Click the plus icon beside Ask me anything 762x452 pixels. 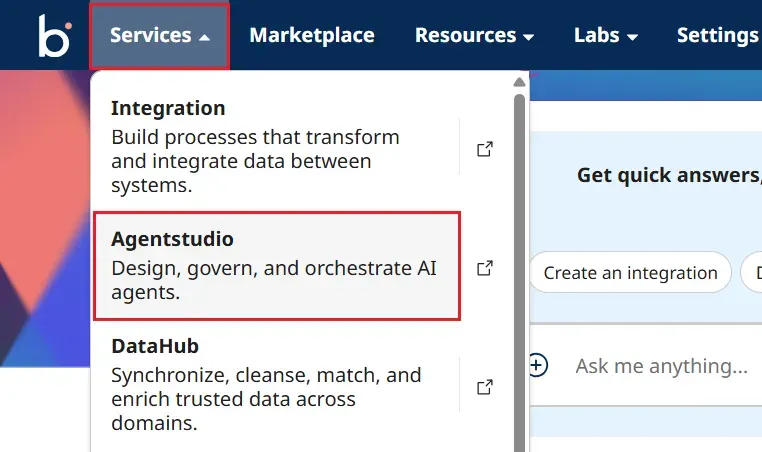click(x=538, y=366)
